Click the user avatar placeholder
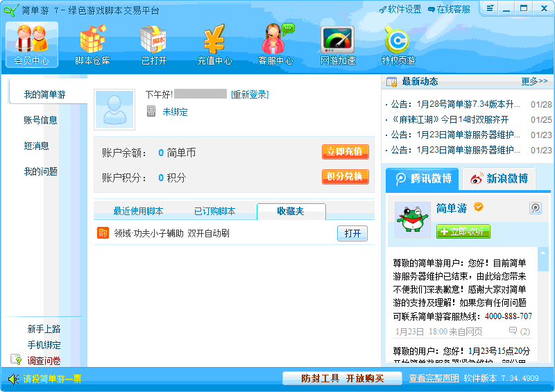Viewport: 555px width, 392px height. point(114,110)
